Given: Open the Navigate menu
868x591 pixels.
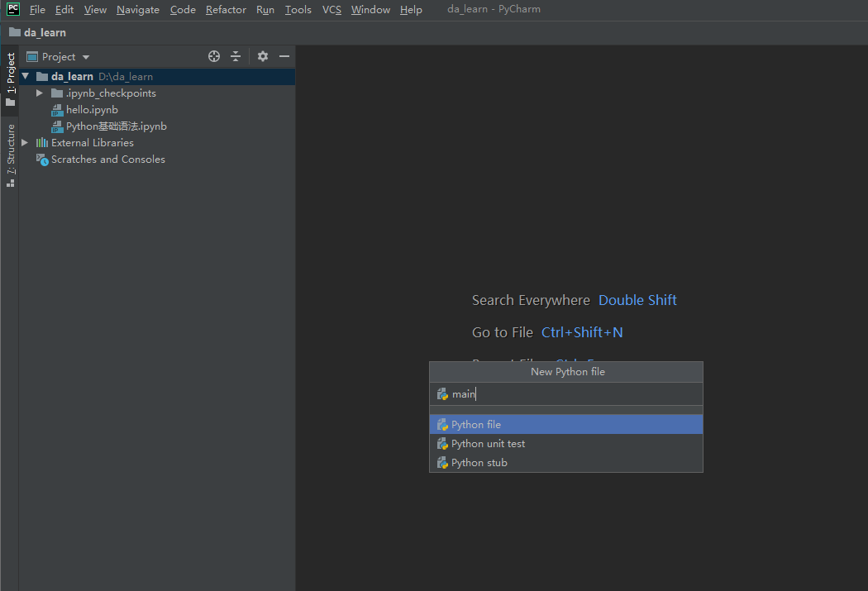Looking at the screenshot, I should pyautogui.click(x=138, y=9).
